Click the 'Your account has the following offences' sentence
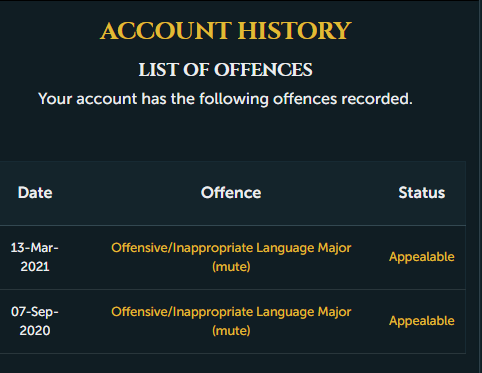Image resolution: width=482 pixels, height=373 pixels. tap(225, 99)
